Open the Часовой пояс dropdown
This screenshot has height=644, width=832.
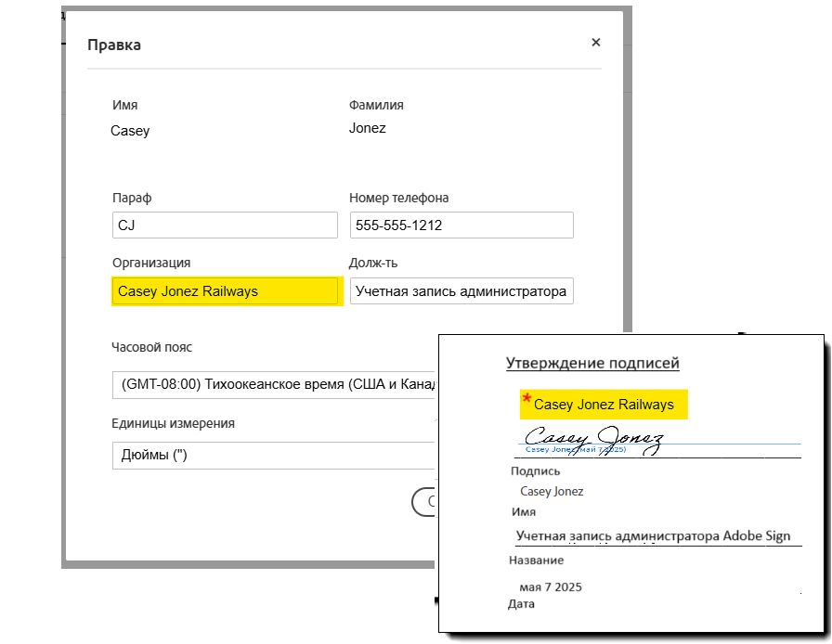[274, 384]
